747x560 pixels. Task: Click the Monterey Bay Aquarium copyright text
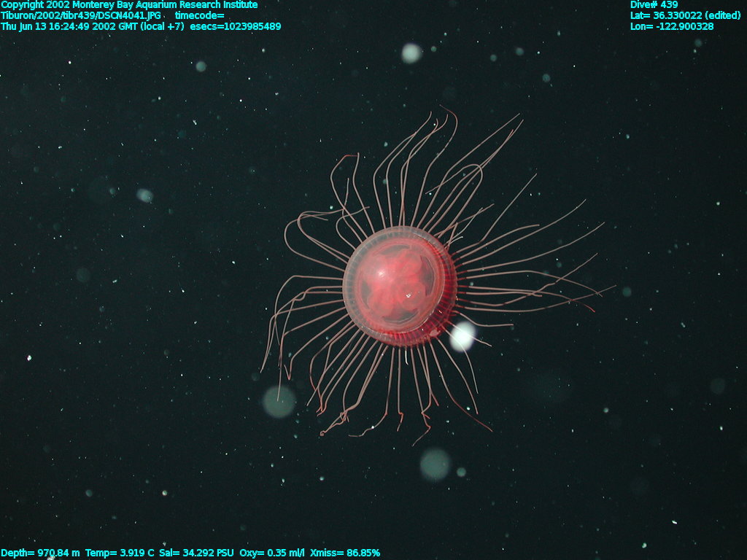point(129,5)
